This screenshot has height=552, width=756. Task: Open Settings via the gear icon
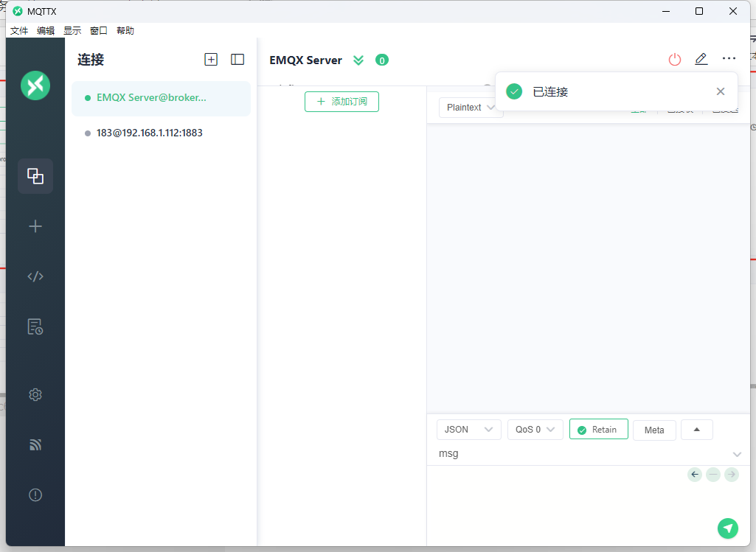click(x=35, y=395)
